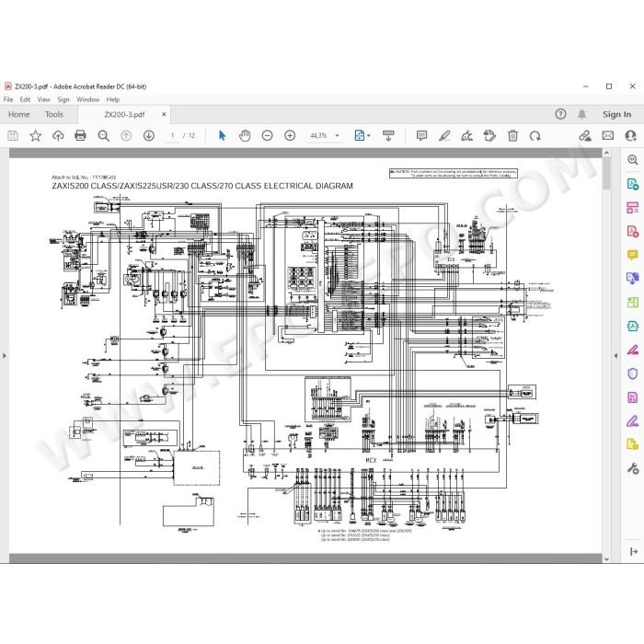Select the highlighter pen tool
This screenshot has height=644, width=644.
click(444, 135)
